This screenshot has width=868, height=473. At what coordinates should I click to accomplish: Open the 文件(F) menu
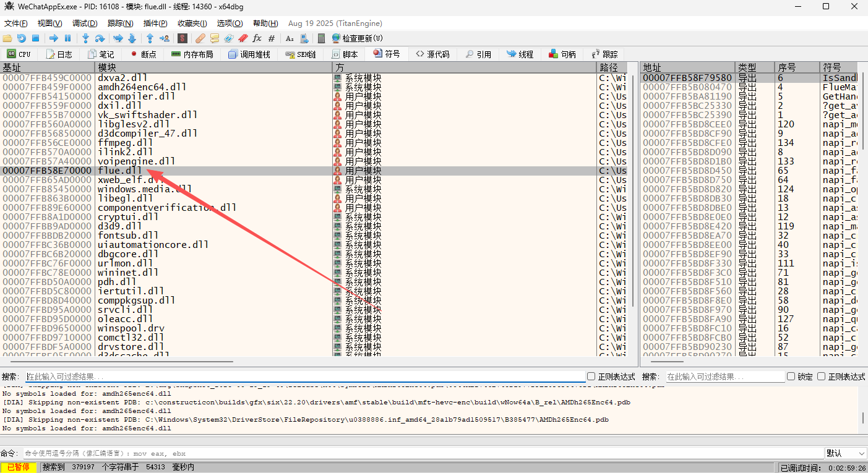15,23
